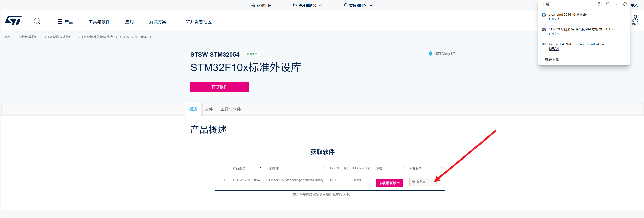This screenshot has height=218, width=644.
Task: Switch to the 概述 tab
Action: (x=193, y=109)
